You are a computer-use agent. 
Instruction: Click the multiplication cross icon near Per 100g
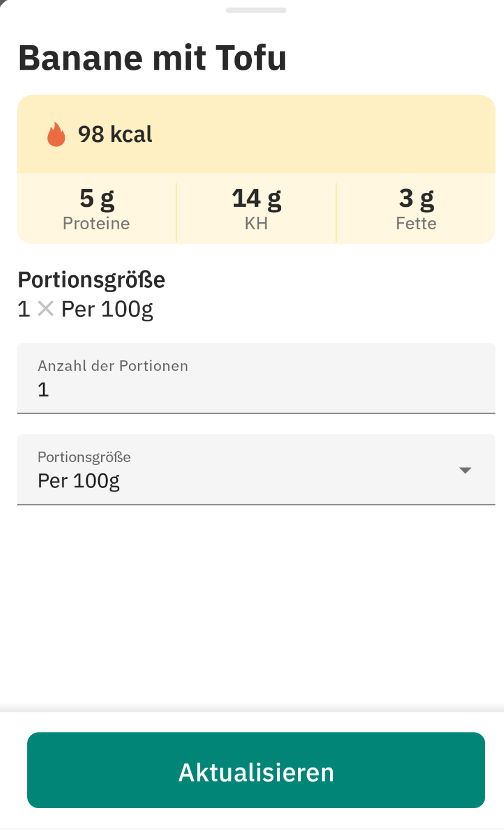(45, 309)
